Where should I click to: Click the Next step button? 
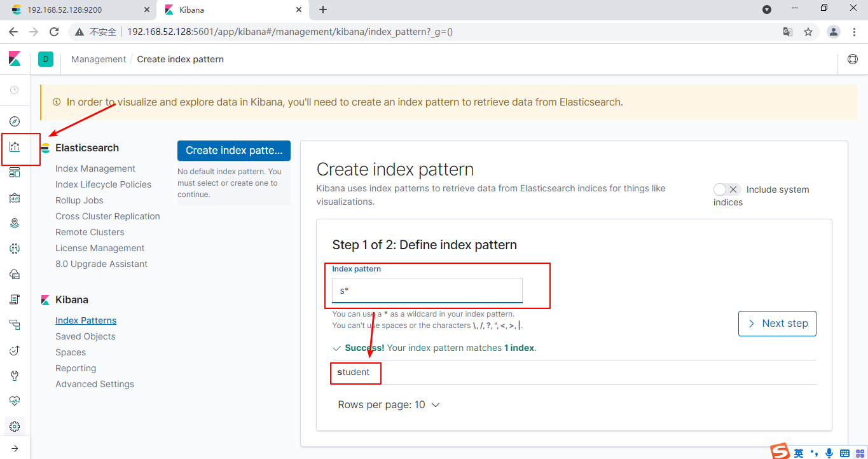(x=777, y=324)
